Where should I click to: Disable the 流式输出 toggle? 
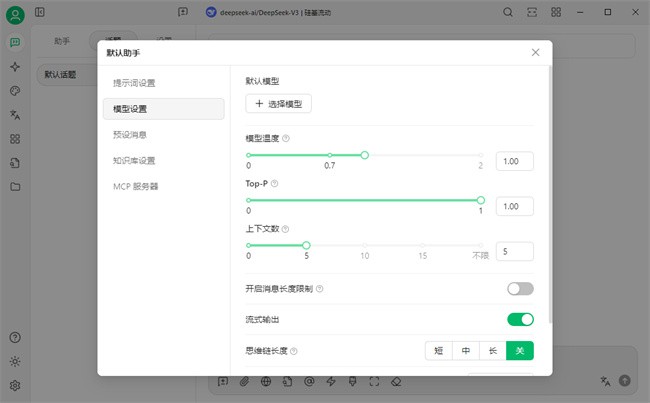coord(520,319)
